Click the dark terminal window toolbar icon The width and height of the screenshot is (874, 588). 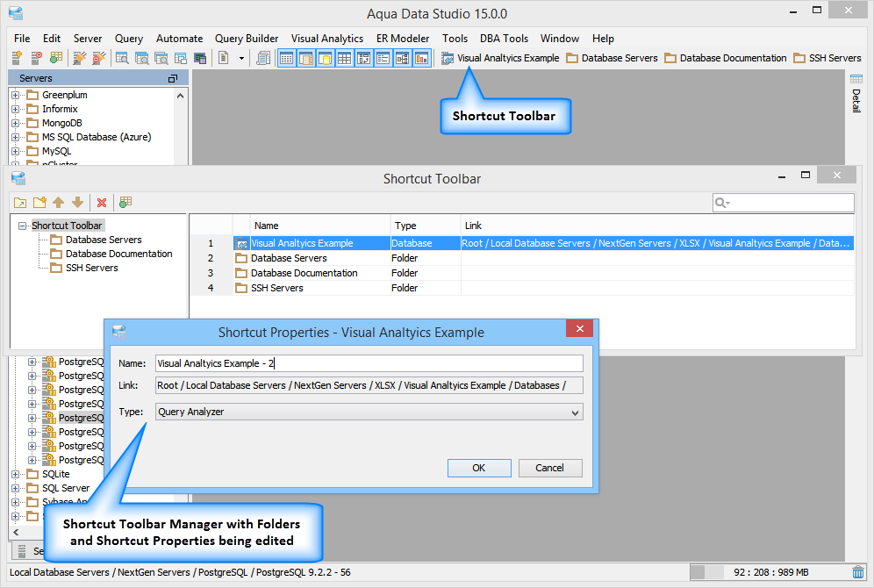(200, 58)
